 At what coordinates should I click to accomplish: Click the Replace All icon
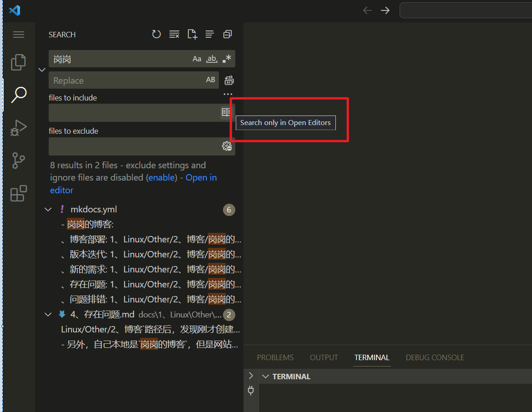pyautogui.click(x=229, y=80)
